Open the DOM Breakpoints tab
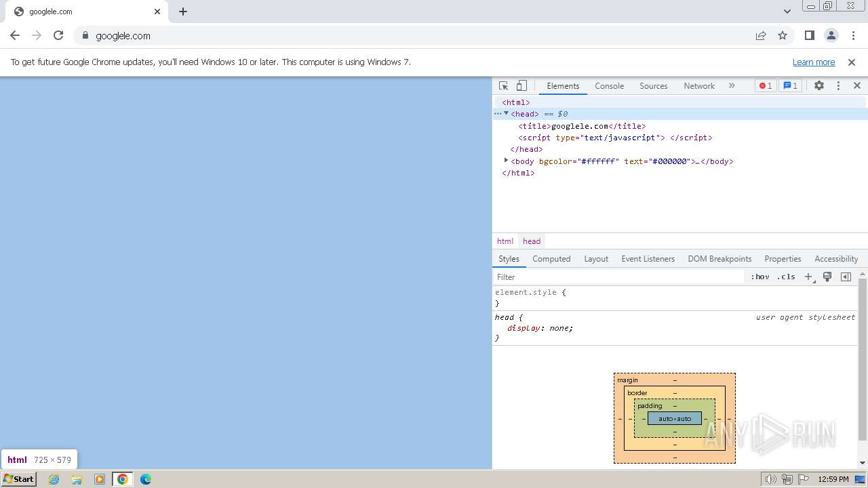 click(719, 259)
